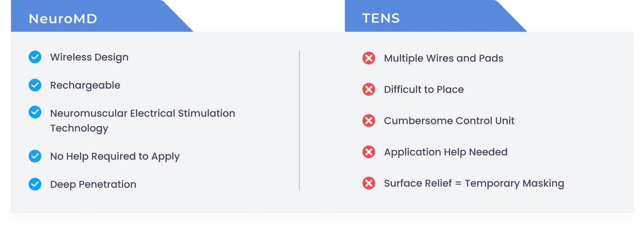Select the NeuroMD header tab

point(63,19)
